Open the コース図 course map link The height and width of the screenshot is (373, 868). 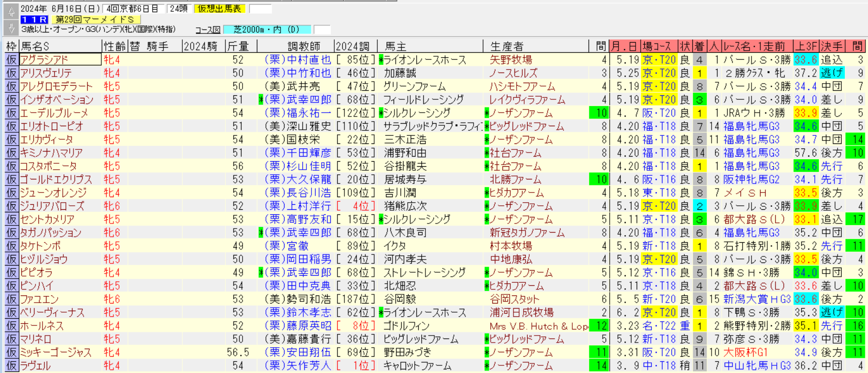208,29
